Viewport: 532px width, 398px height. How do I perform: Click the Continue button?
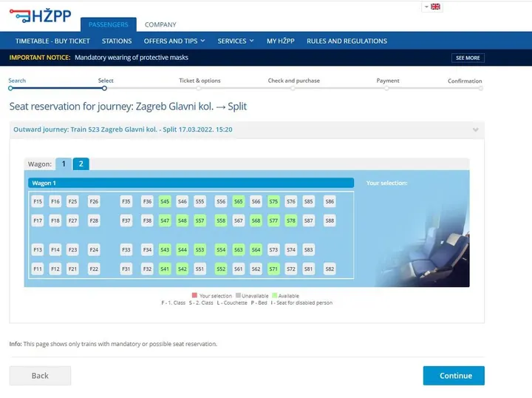point(454,376)
